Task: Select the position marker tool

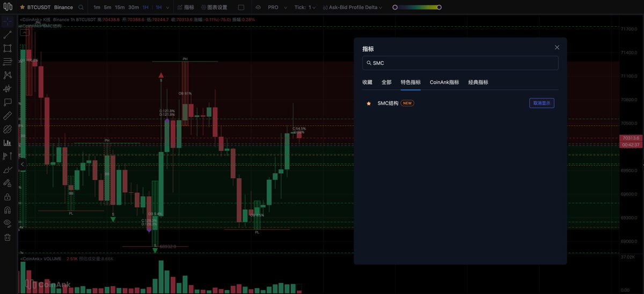Action: 8,156
